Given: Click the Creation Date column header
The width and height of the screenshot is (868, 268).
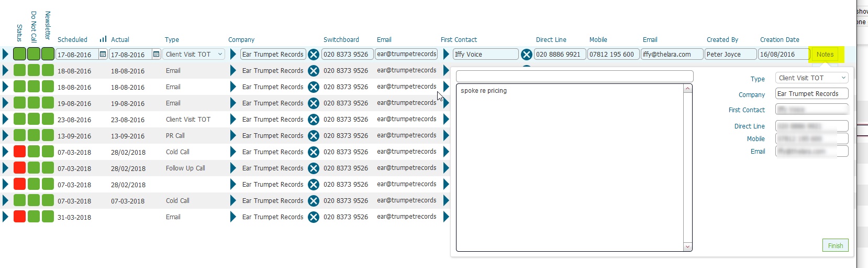Looking at the screenshot, I should pyautogui.click(x=779, y=39).
